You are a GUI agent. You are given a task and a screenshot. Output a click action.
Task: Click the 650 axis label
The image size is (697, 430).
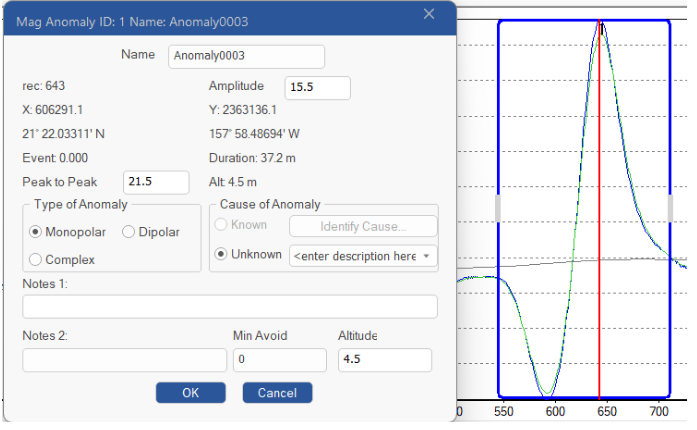click(607, 412)
